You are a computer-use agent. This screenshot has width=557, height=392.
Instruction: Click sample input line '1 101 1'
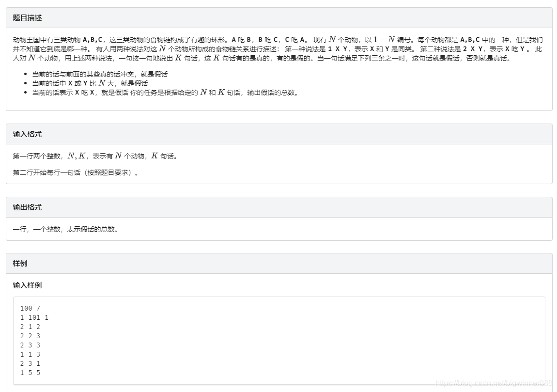34,317
